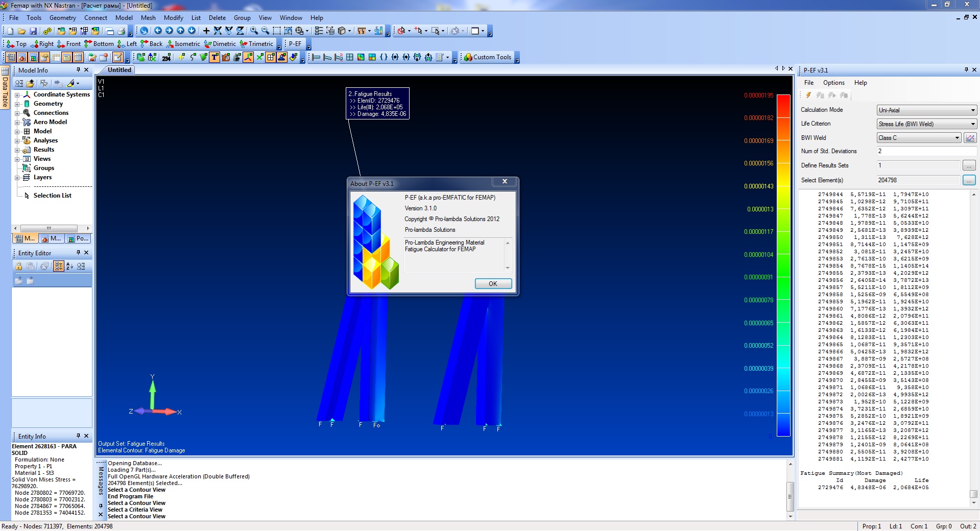Image resolution: width=980 pixels, height=531 pixels.
Task: Click the Zoom In magnifier icon
Action: click(x=254, y=31)
